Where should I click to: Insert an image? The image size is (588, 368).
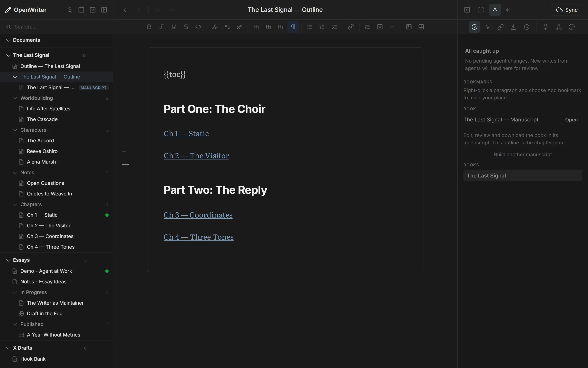pyautogui.click(x=409, y=27)
